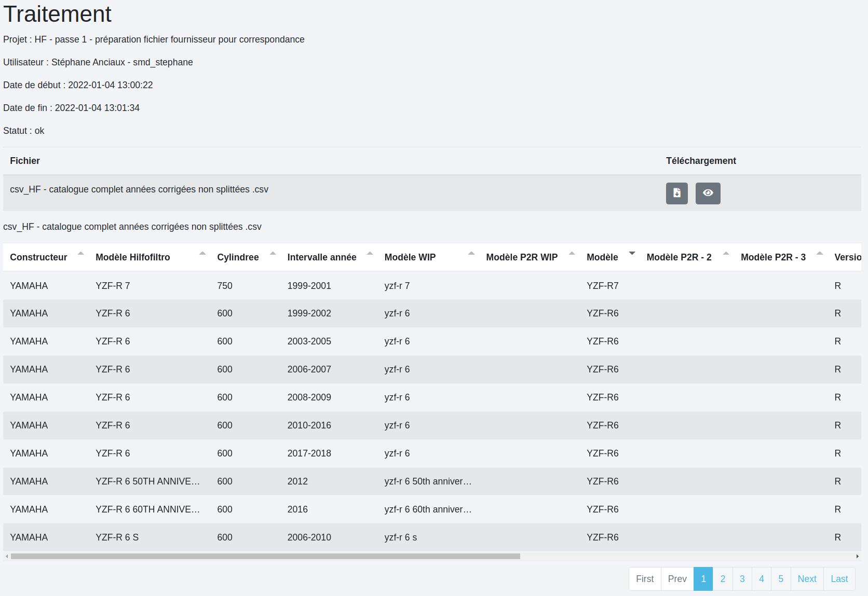Toggle the file preview eye icon
Image resolution: width=868 pixels, height=596 pixels.
[708, 193]
